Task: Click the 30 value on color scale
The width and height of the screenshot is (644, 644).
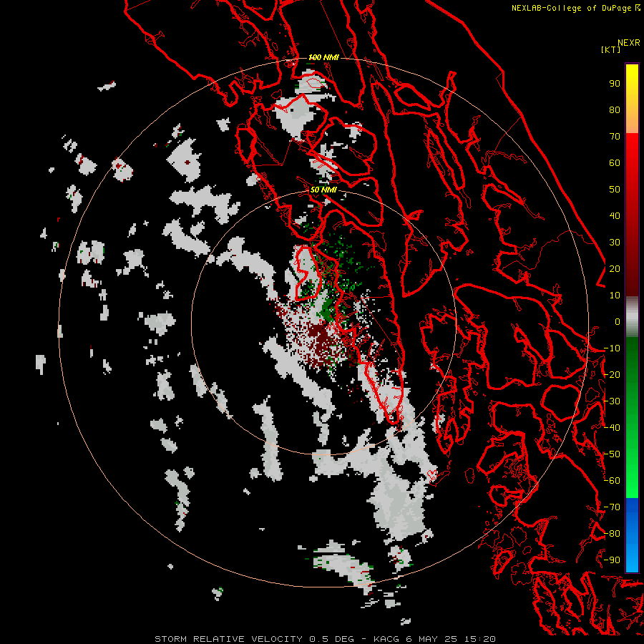Action: (615, 243)
